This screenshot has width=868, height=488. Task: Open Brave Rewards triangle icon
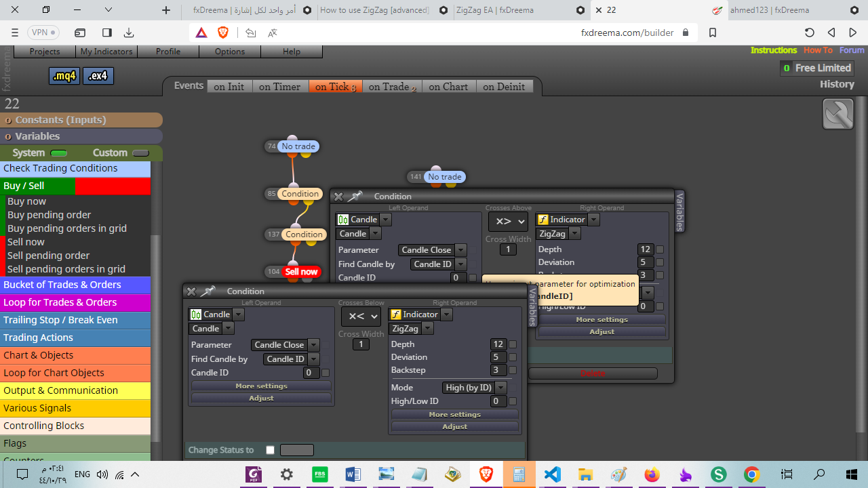[x=201, y=33]
